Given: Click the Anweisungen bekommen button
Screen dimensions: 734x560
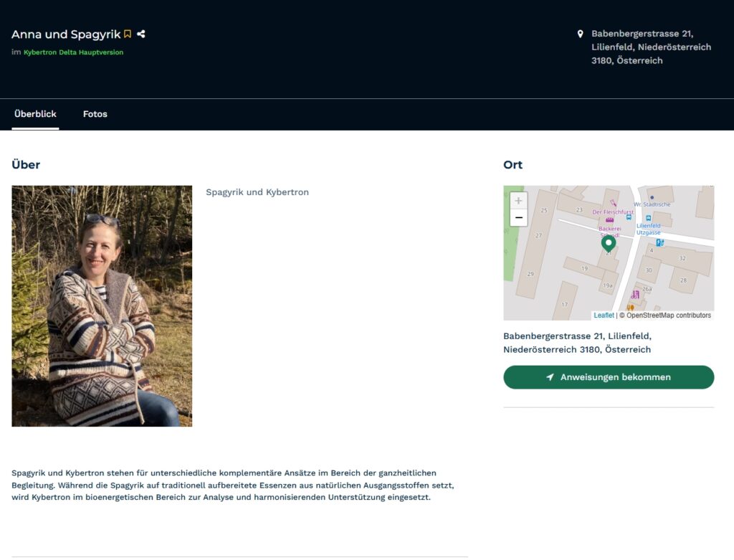Looking at the screenshot, I should tap(609, 377).
